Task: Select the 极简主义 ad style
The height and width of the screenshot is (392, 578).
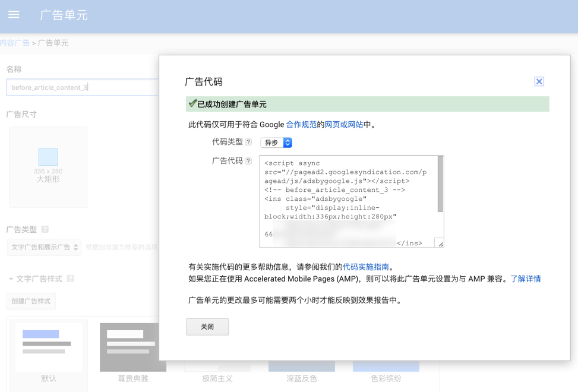Action: tap(217, 372)
